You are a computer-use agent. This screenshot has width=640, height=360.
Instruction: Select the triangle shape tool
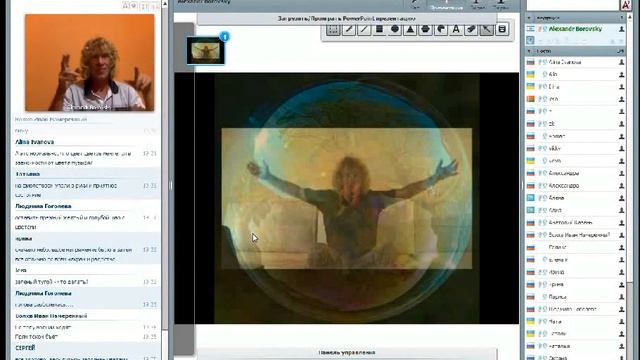tap(410, 29)
